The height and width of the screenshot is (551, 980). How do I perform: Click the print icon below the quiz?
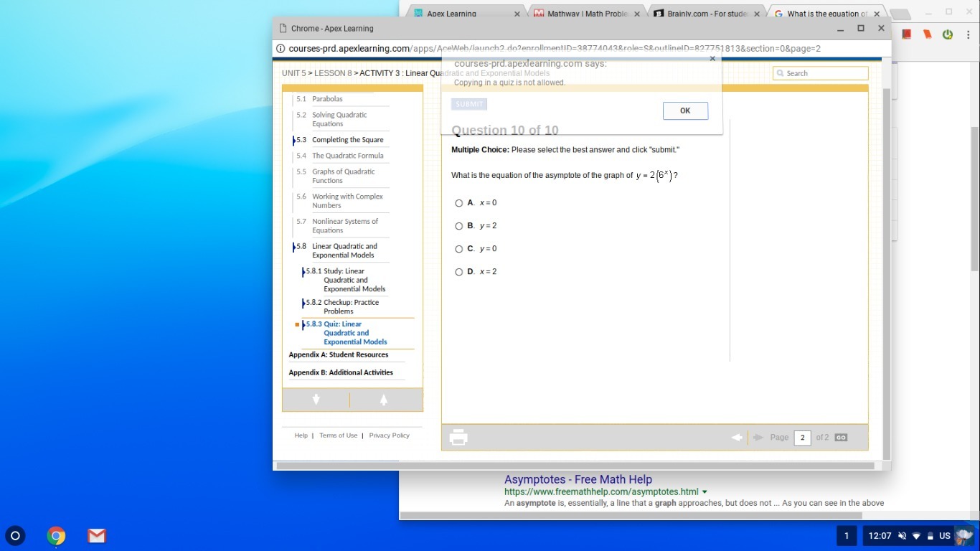pos(458,437)
